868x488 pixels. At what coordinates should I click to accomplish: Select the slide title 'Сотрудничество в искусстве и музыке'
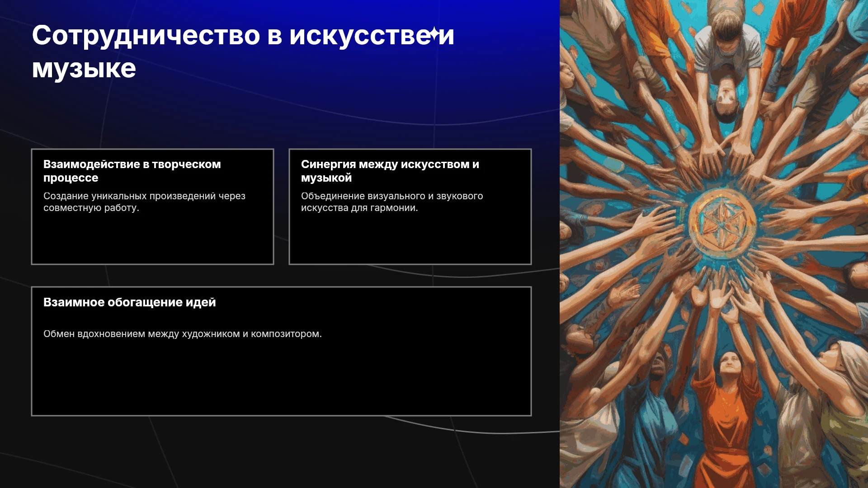(243, 52)
